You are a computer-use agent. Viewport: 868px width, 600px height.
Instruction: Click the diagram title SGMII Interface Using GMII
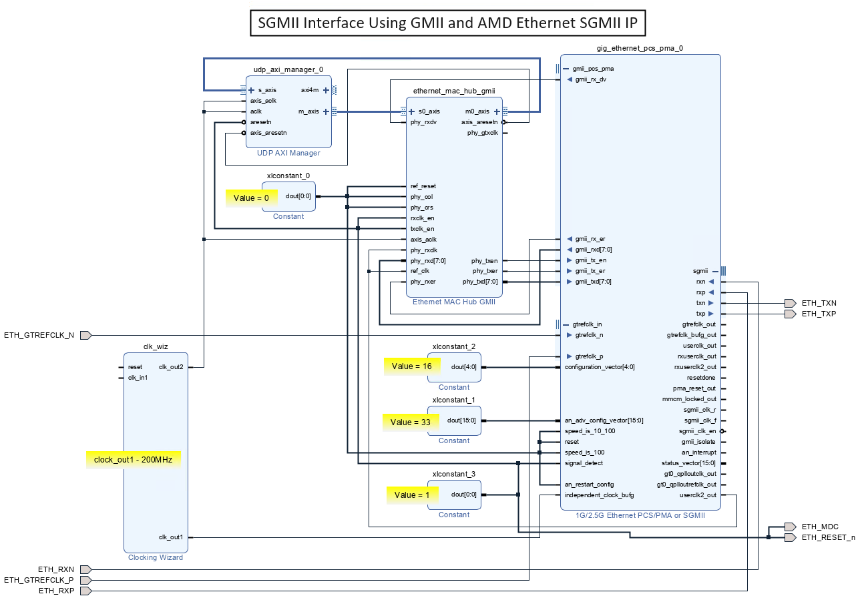pyautogui.click(x=449, y=23)
